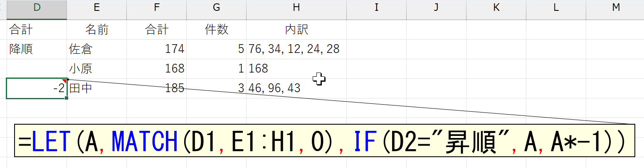Screen dimensions: 644x168
Task: Click the 件数 header cell
Action: click(x=216, y=30)
